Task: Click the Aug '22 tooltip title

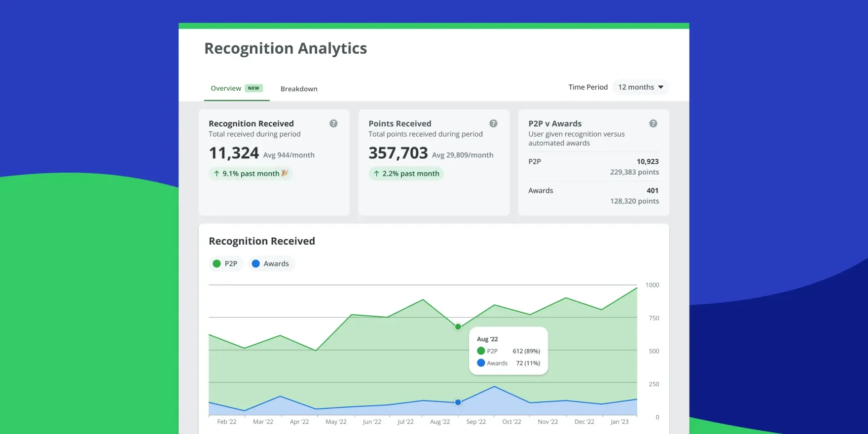Action: [487, 339]
